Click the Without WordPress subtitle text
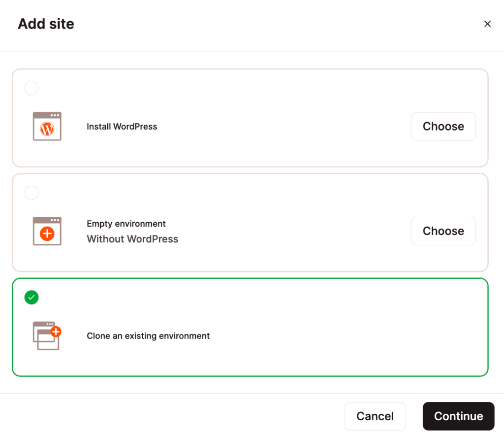This screenshot has width=504, height=436. pyautogui.click(x=132, y=239)
